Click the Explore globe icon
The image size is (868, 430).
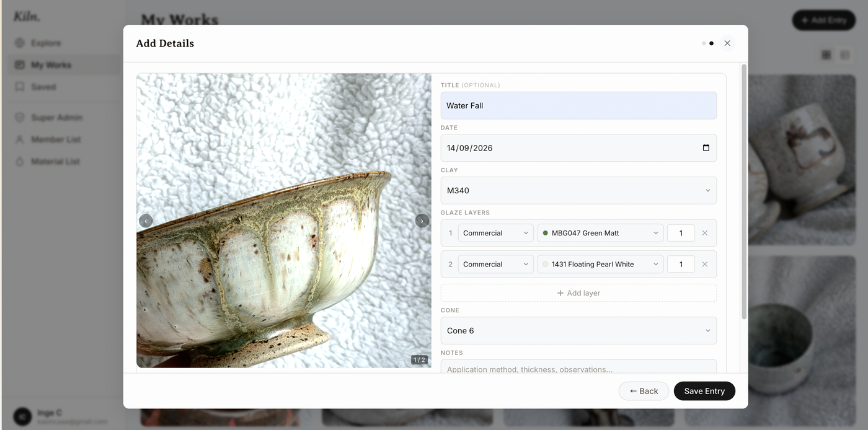tap(20, 43)
